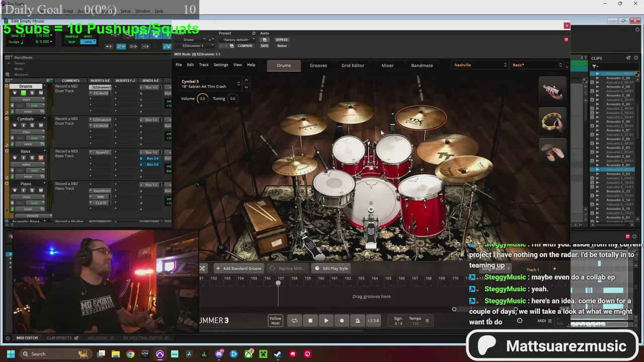
Task: Click the EZdrummer loop button
Action: coord(294,321)
